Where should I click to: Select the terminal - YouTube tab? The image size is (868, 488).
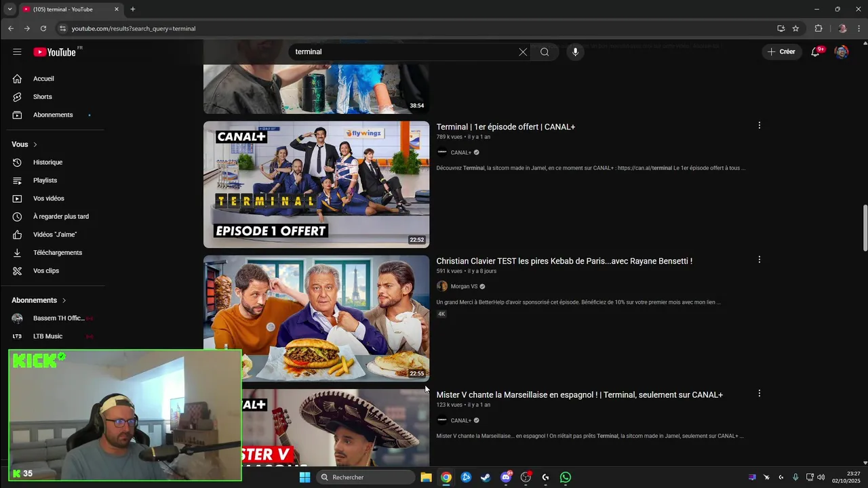pos(71,9)
